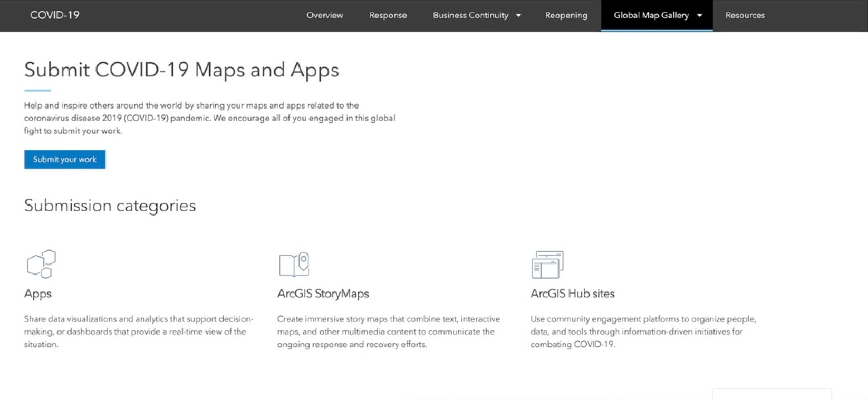
Task: Open the Overview nav item
Action: [324, 16]
